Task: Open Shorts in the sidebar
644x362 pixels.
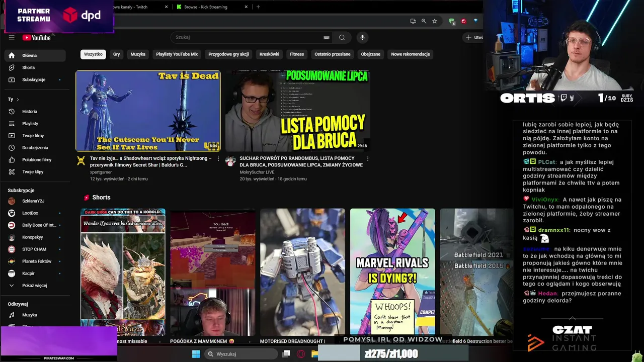Action: coord(35,67)
